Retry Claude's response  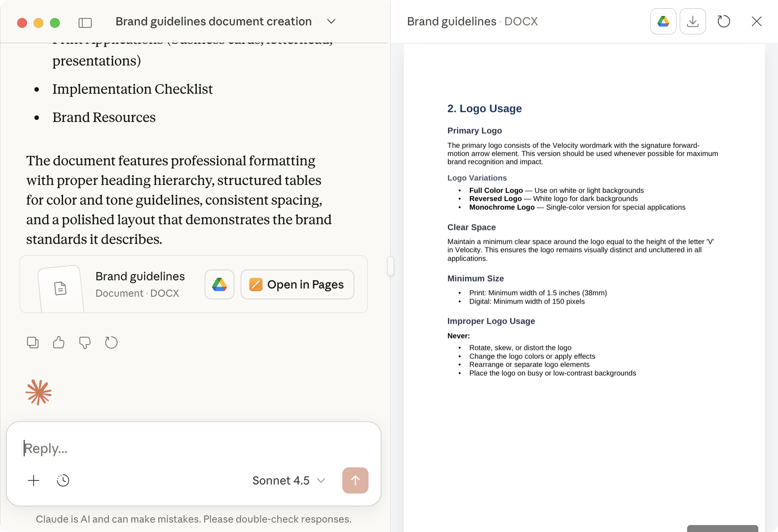click(111, 343)
